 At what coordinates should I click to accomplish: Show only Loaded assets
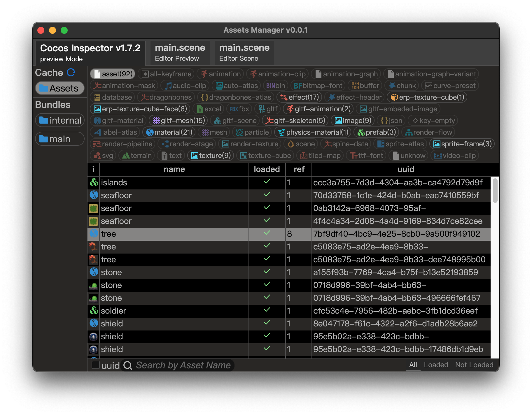pyautogui.click(x=436, y=365)
